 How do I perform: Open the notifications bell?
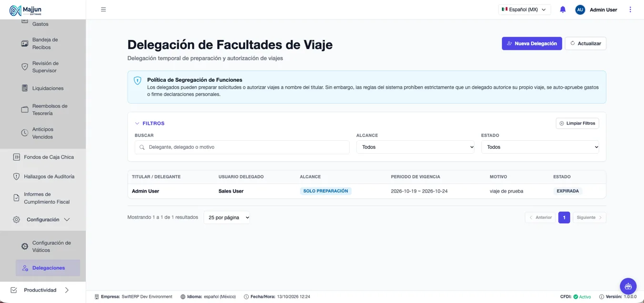point(563,10)
